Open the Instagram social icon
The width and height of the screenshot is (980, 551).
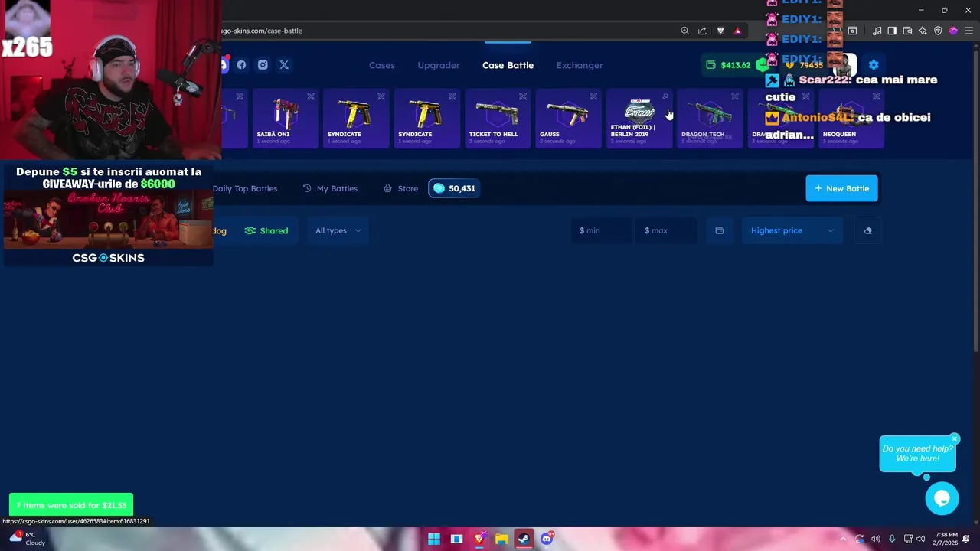click(x=263, y=65)
